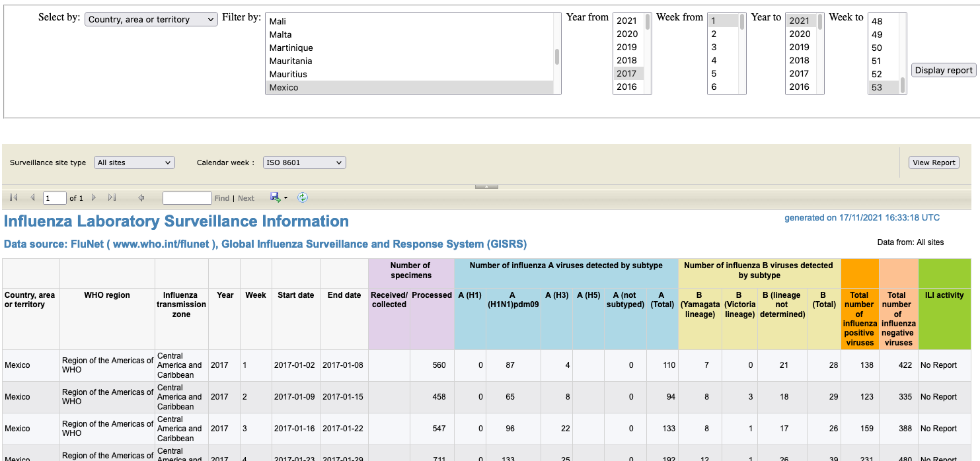Image resolution: width=980 pixels, height=461 pixels.
Task: Go to previous page arrow
Action: tap(32, 197)
